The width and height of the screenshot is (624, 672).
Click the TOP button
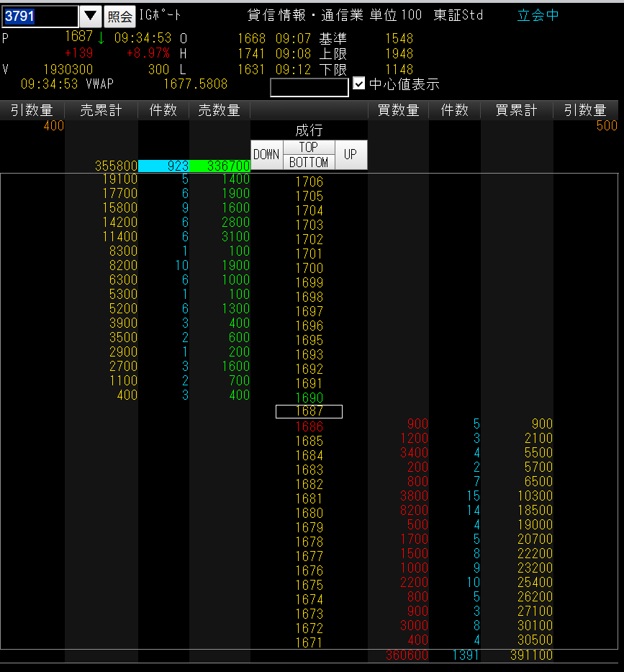[x=309, y=147]
